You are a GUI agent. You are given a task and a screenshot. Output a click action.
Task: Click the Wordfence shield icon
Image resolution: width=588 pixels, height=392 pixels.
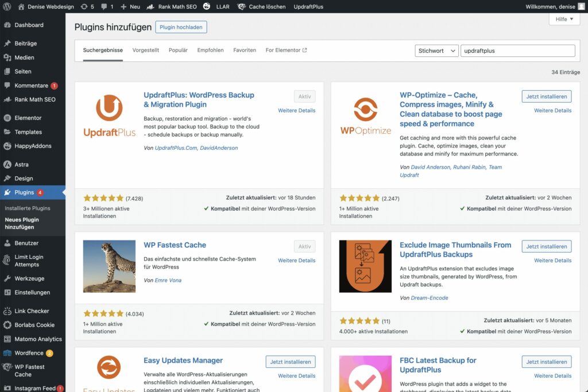[x=7, y=353]
